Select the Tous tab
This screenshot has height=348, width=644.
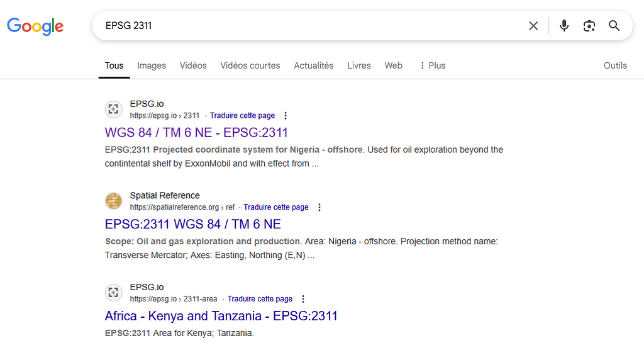tap(114, 65)
